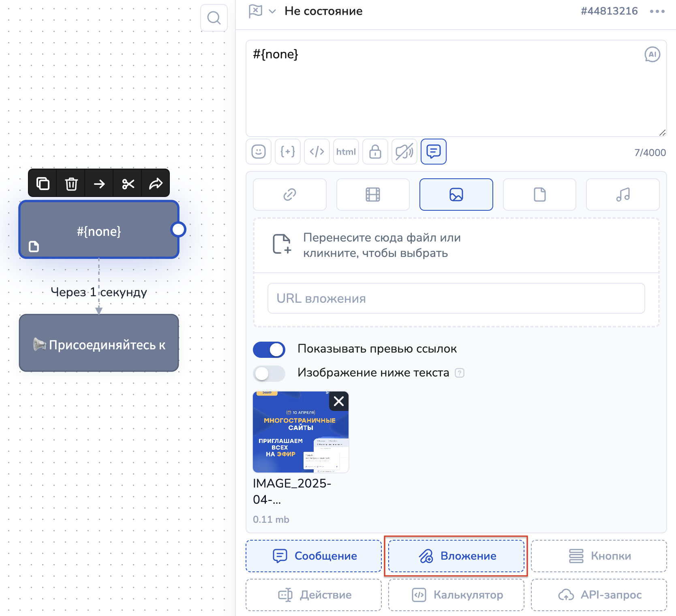The height and width of the screenshot is (616, 676).
Task: Delete the block using trash icon
Action: [71, 184]
